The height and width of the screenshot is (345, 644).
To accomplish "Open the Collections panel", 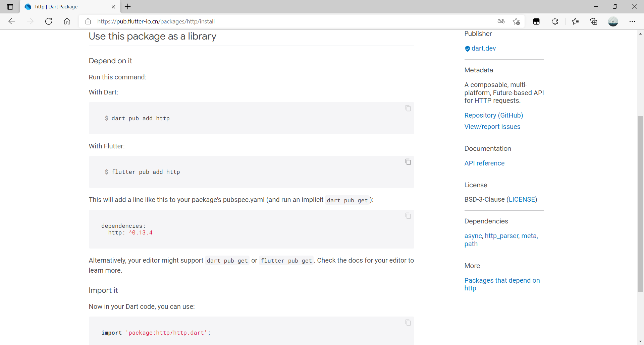I will click(594, 21).
